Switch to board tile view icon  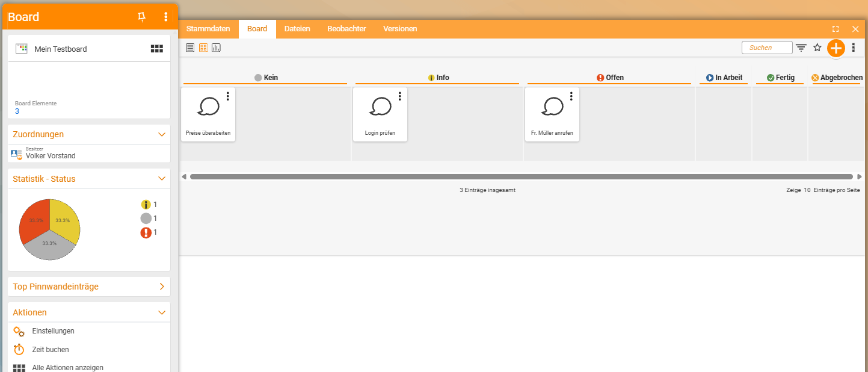(x=203, y=48)
